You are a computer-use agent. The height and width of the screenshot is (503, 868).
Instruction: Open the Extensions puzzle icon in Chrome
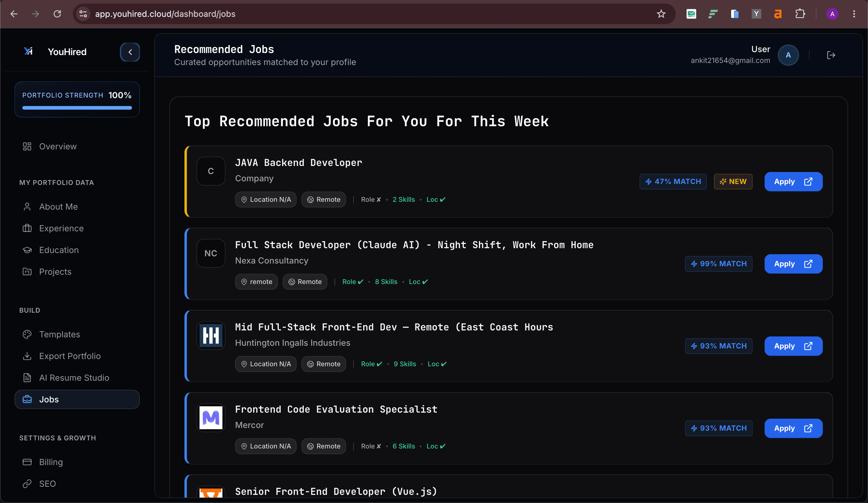point(800,14)
